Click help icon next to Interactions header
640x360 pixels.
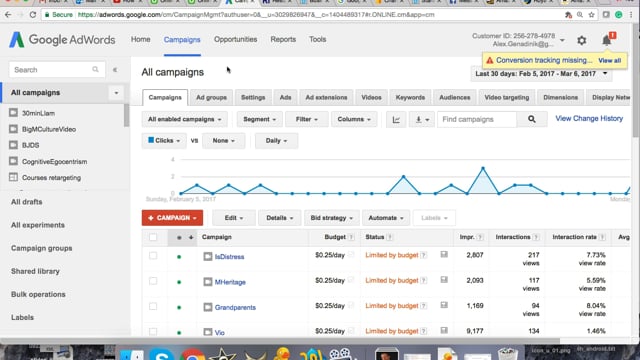(536, 237)
